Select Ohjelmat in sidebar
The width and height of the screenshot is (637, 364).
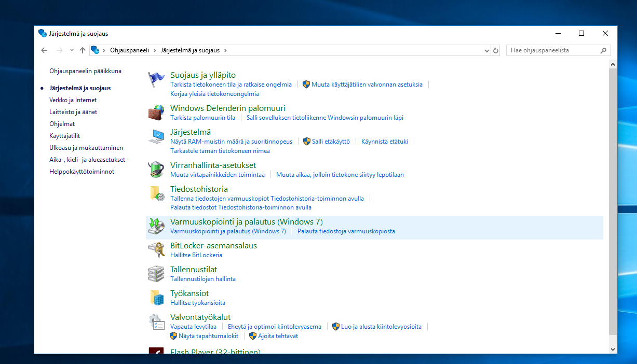click(x=62, y=124)
